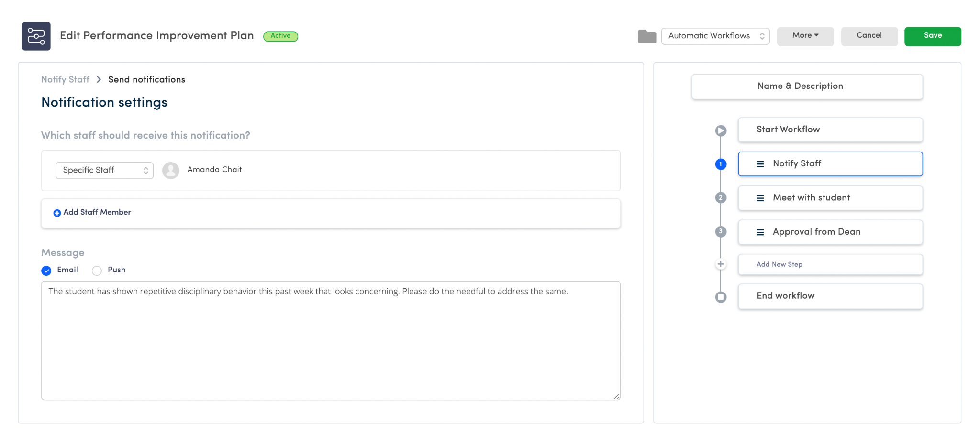Select the Approval from Dean step

pos(830,232)
